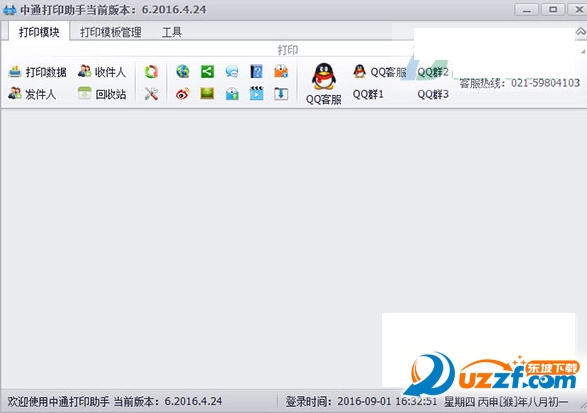Click the globe website icon

183,71
